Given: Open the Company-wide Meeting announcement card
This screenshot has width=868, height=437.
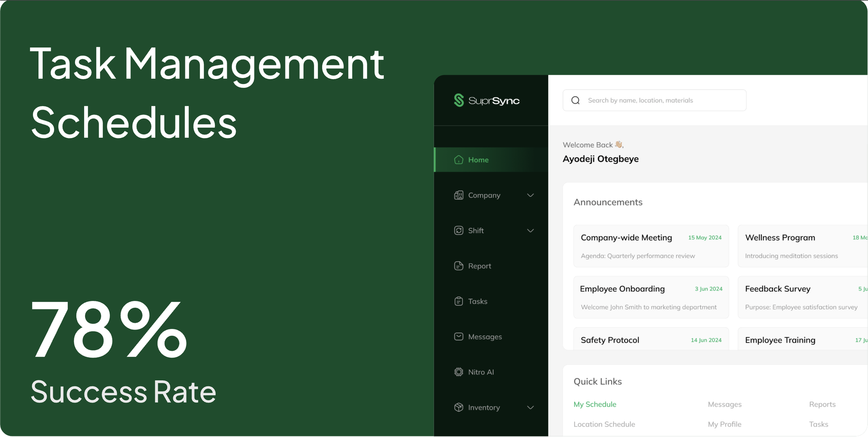Looking at the screenshot, I should click(651, 246).
